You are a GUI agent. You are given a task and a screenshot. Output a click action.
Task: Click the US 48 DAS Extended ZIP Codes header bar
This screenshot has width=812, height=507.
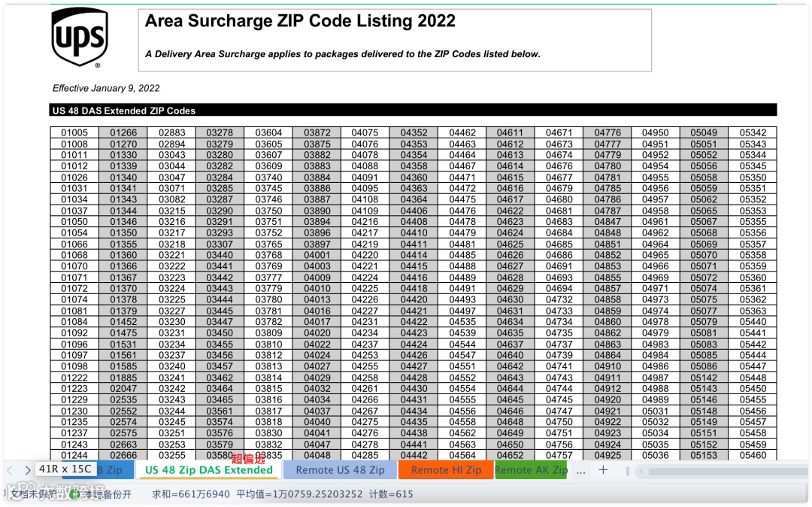[x=414, y=111]
